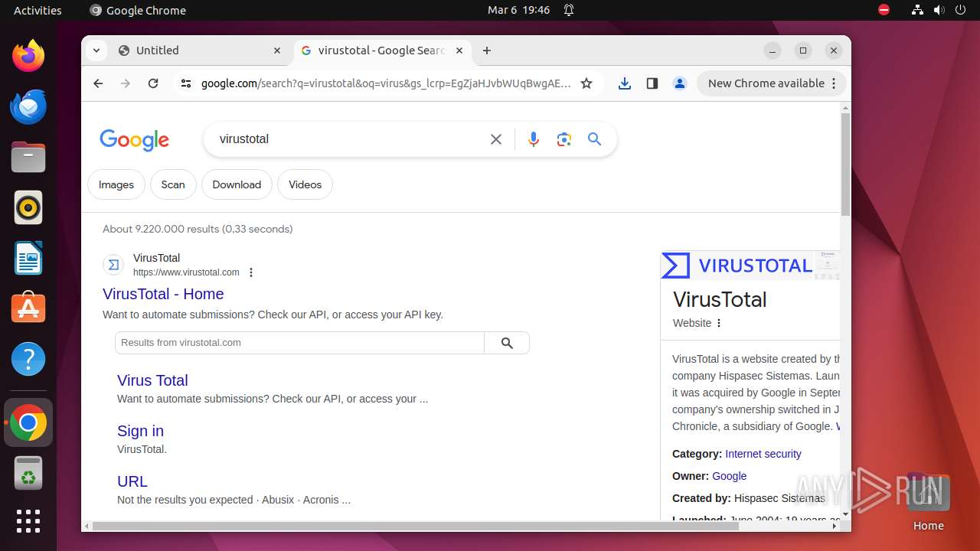Follow the Internet security category link
The width and height of the screenshot is (980, 551).
763,454
